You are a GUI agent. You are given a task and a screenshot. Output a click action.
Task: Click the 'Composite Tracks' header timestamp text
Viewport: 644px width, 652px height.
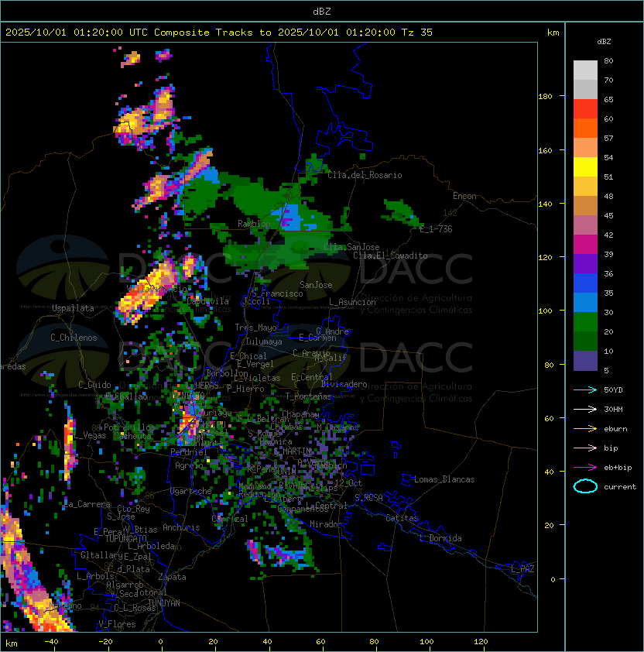(219, 33)
